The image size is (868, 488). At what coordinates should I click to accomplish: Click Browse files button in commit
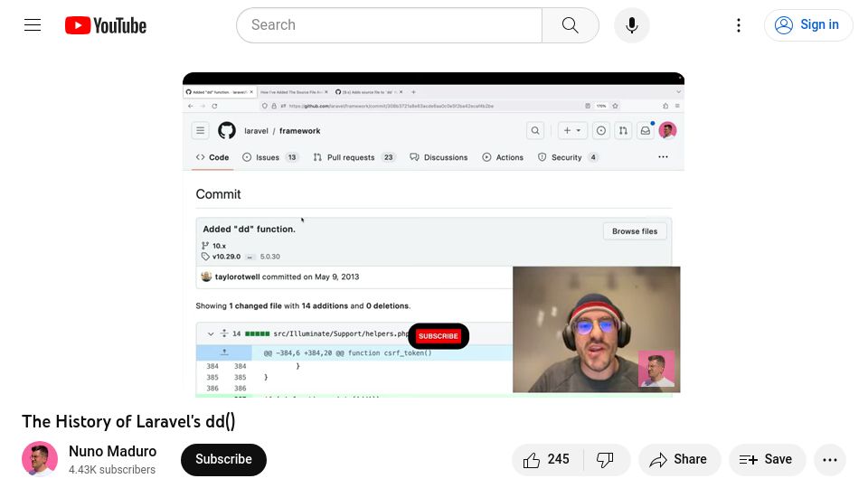click(635, 231)
